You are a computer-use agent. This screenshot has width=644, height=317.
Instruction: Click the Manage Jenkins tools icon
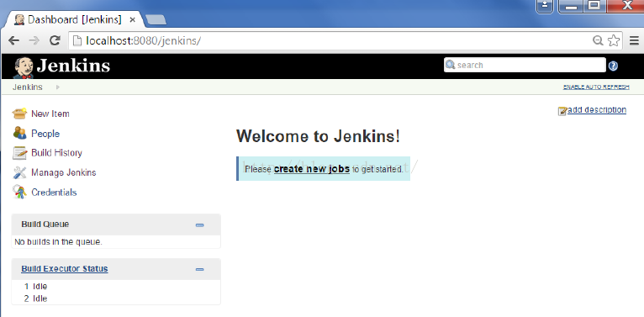[19, 172]
